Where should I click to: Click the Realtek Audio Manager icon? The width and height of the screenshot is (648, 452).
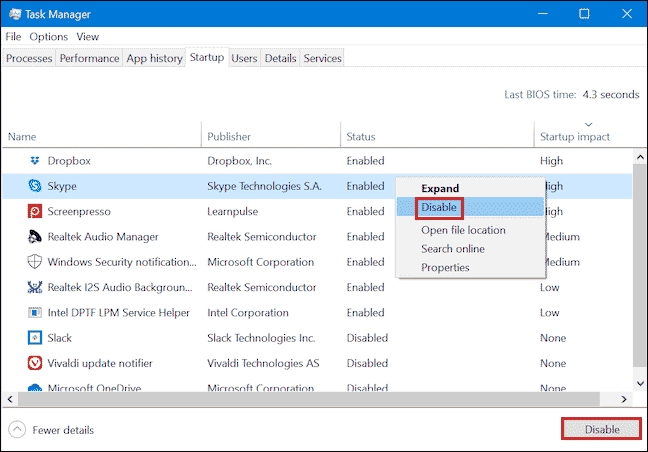(x=35, y=237)
